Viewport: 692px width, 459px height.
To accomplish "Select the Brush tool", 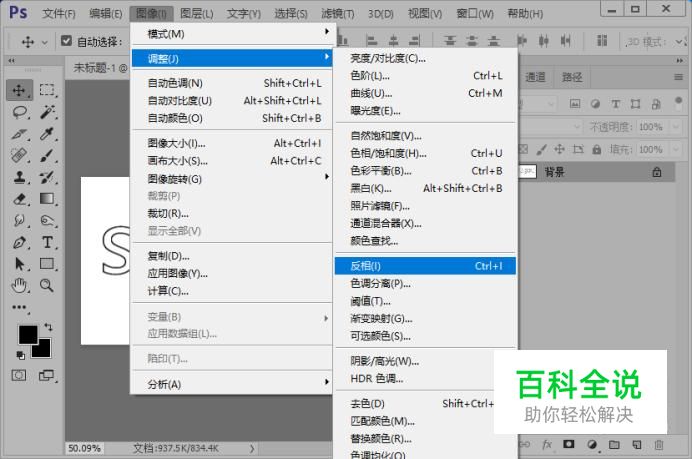I will [x=47, y=155].
